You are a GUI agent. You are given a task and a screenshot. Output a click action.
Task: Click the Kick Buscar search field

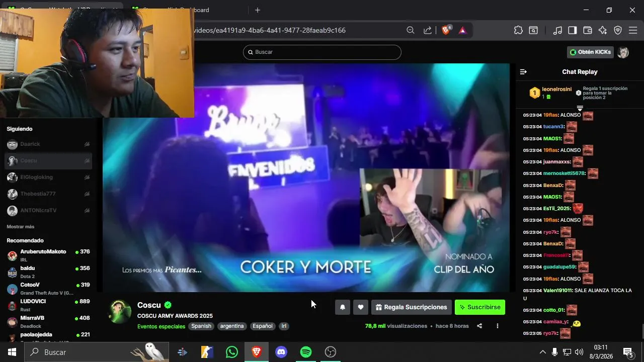pos(322,52)
